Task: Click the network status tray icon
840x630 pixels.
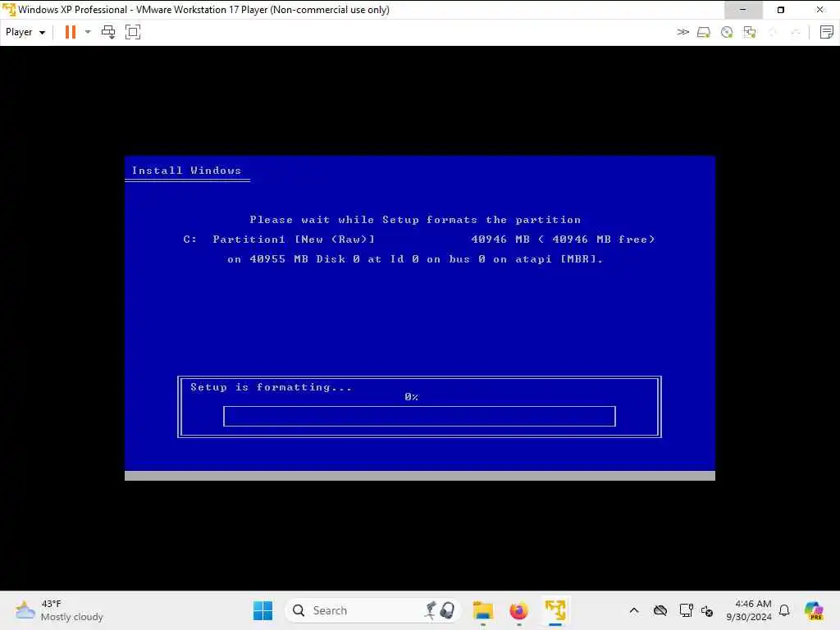Action: (x=686, y=610)
